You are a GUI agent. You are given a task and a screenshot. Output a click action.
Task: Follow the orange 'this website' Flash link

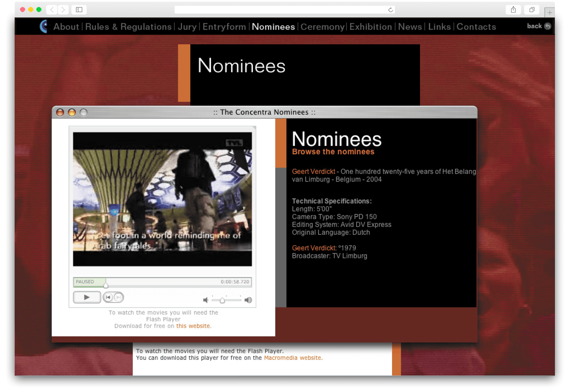tap(193, 326)
